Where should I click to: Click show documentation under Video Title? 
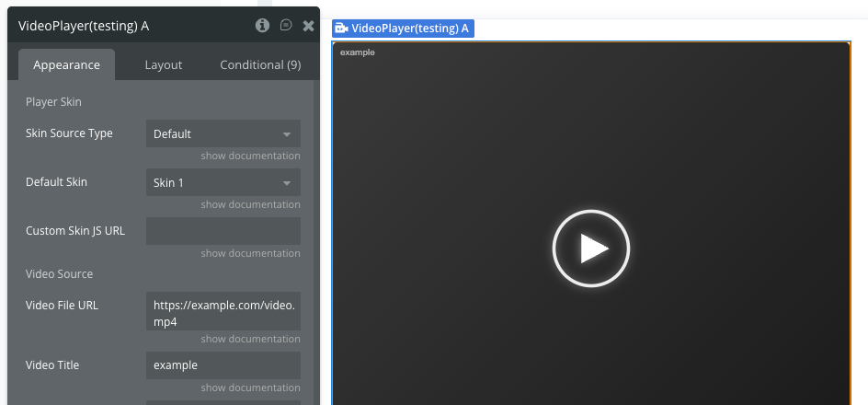click(250, 388)
